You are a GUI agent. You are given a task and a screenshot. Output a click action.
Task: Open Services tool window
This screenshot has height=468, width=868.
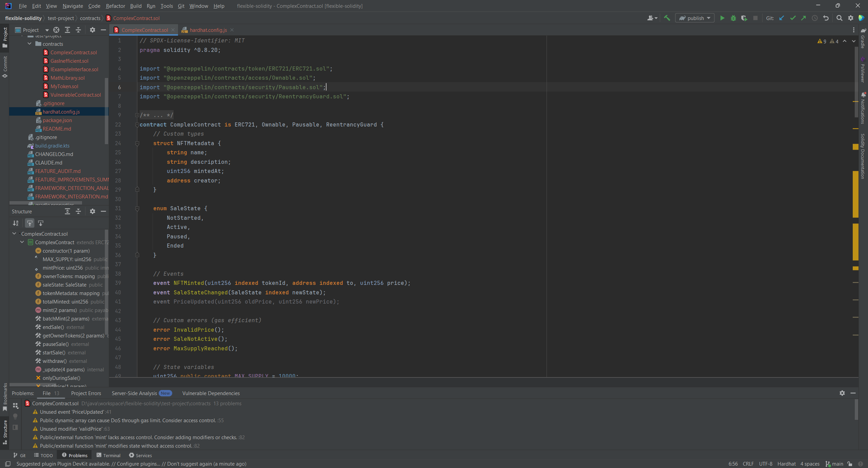[140, 455]
